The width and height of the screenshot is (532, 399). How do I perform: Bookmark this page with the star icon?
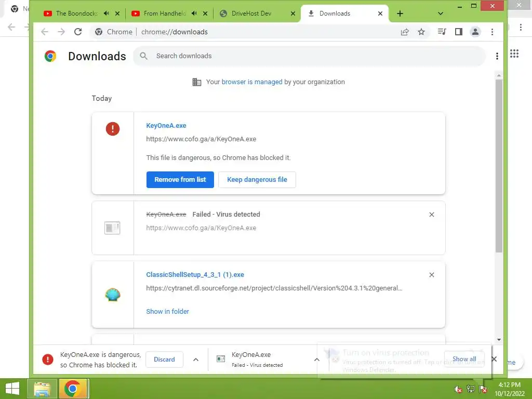(421, 32)
